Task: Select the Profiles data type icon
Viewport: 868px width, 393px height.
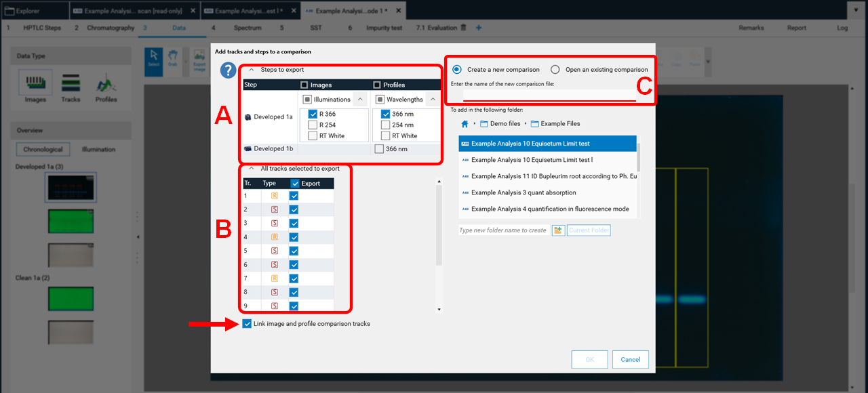Action: (x=106, y=86)
